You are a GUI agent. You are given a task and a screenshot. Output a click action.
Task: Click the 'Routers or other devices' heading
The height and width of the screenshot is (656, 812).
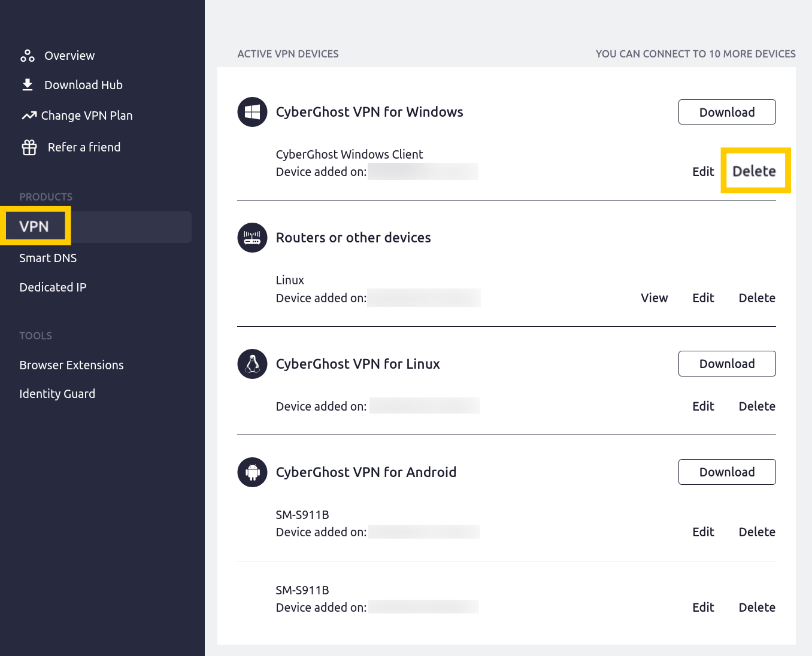point(353,238)
